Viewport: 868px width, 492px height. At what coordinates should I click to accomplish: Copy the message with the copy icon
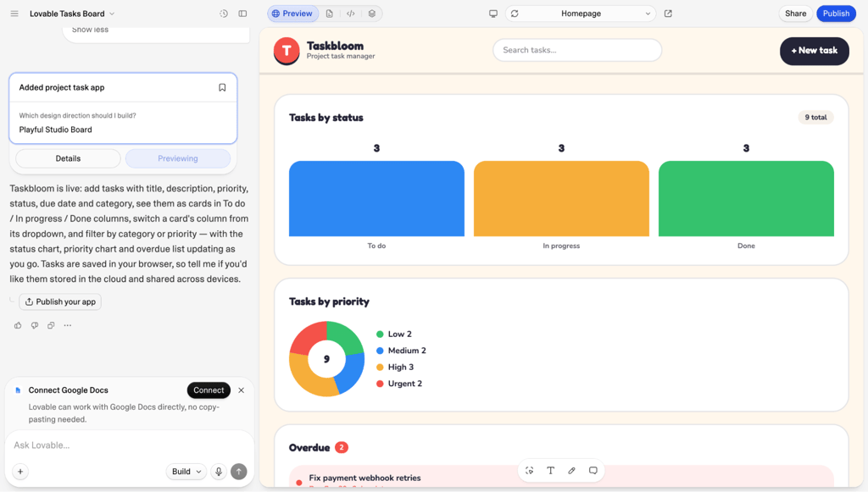[x=51, y=325]
